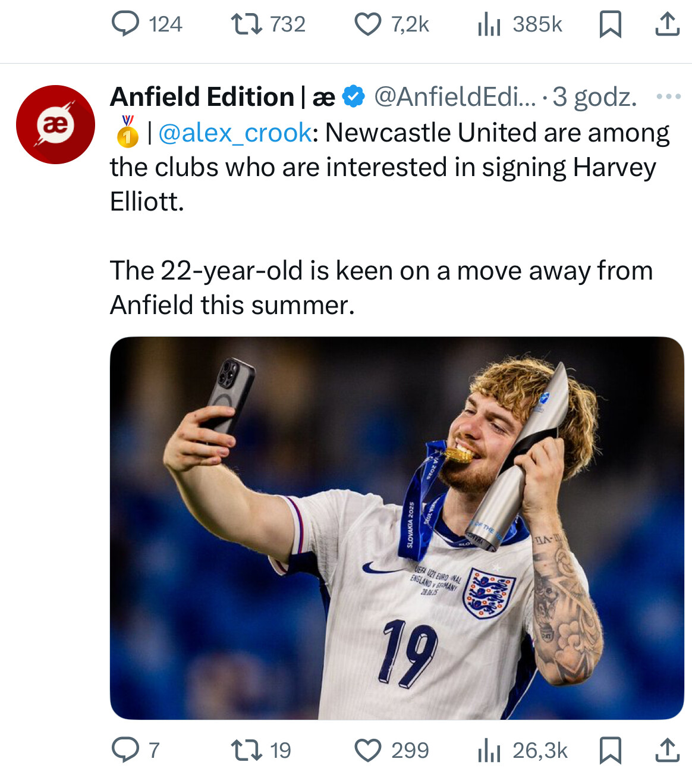Open the tweet's 3 godz. timestamp

[595, 97]
